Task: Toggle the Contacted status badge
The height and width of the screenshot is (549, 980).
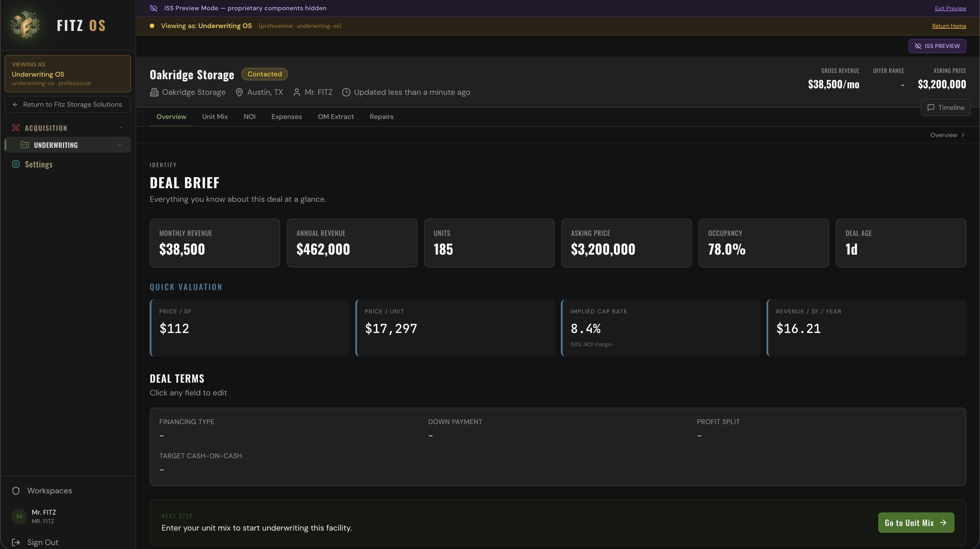Action: (264, 74)
